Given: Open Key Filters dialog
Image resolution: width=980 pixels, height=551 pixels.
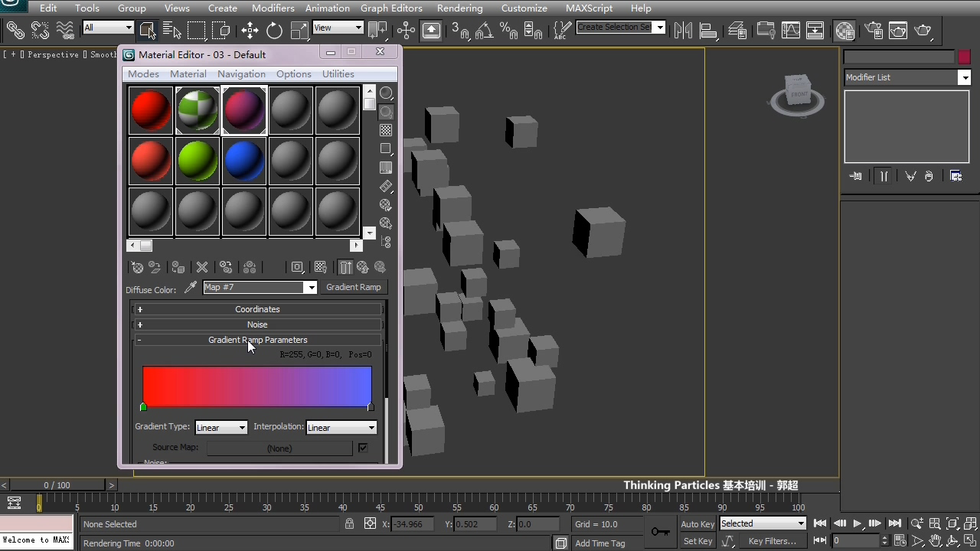Looking at the screenshot, I should pos(772,541).
